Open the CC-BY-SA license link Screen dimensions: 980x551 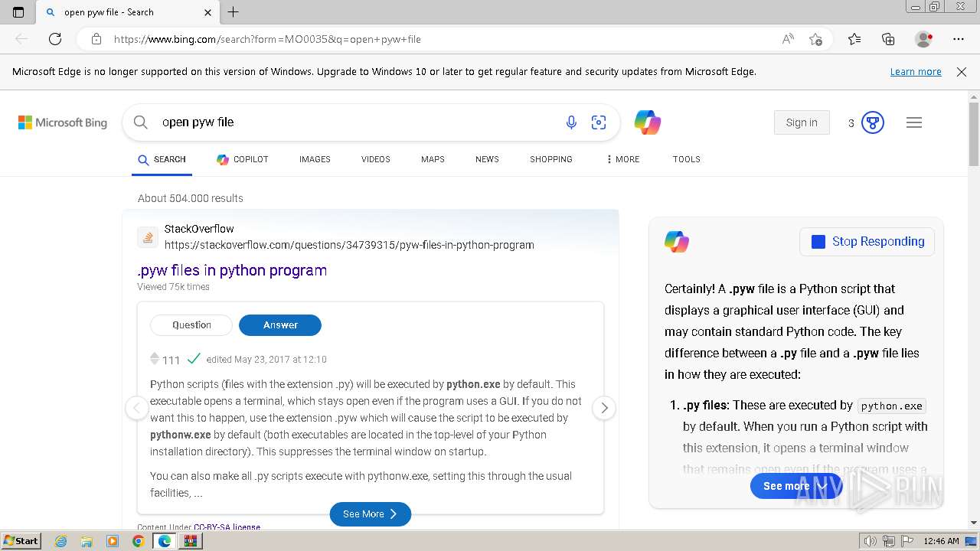pos(227,527)
